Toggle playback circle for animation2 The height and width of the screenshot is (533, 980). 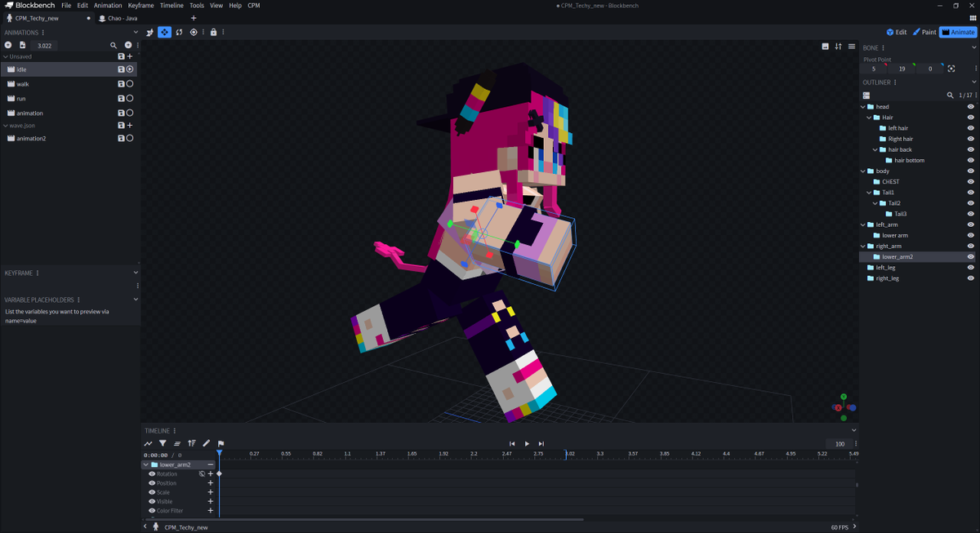[x=130, y=139]
